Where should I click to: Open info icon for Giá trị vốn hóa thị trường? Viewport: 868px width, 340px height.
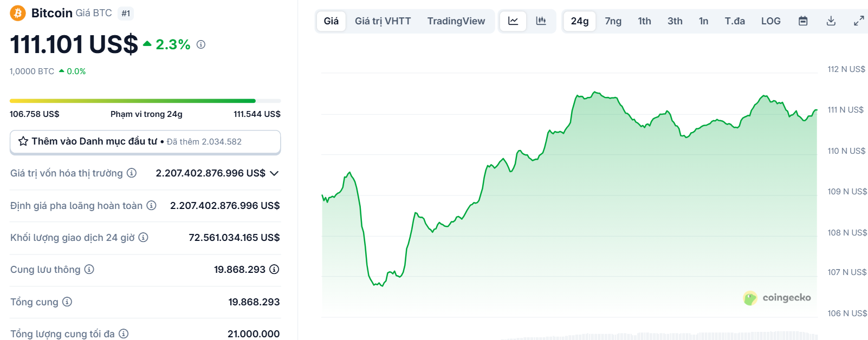click(x=132, y=173)
